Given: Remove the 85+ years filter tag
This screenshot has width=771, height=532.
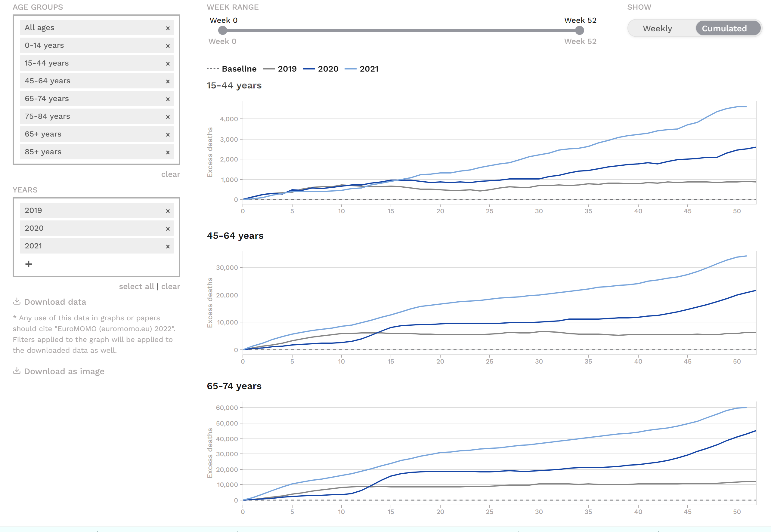Looking at the screenshot, I should click(x=168, y=152).
